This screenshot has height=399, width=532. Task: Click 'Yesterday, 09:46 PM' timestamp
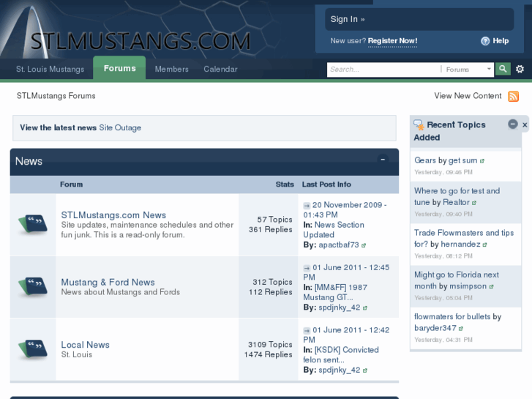(443, 172)
